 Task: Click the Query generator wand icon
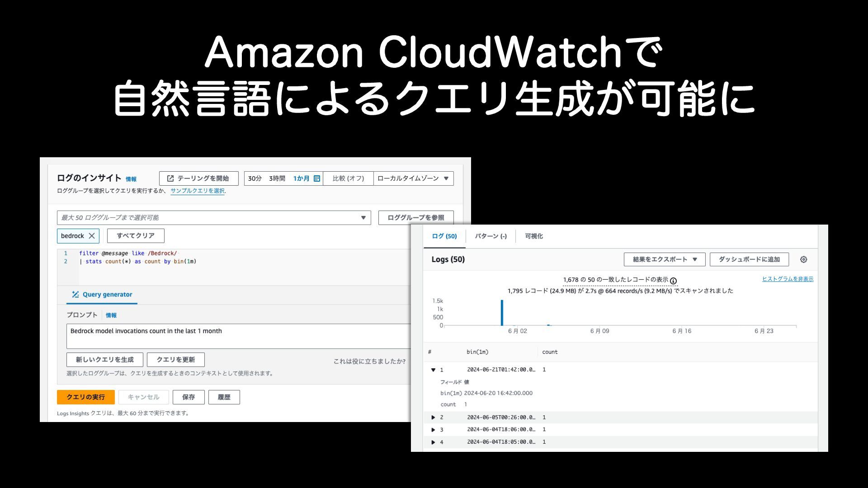point(75,295)
